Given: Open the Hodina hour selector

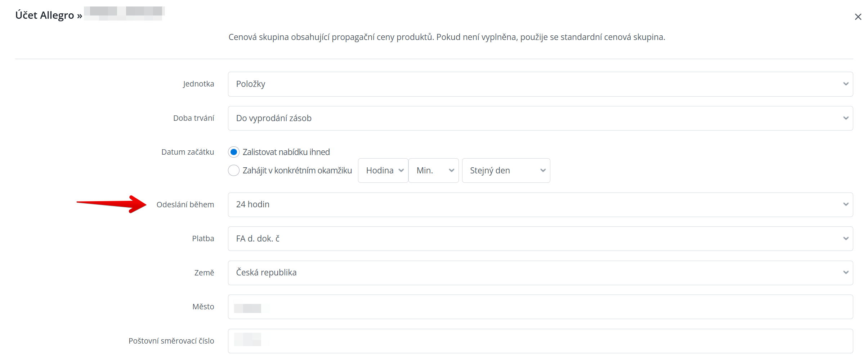Looking at the screenshot, I should 383,171.
